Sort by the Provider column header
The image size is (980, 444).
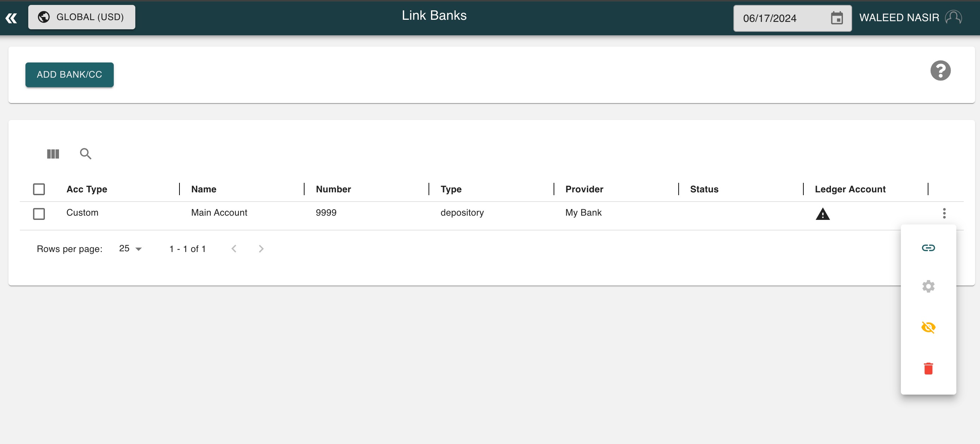click(584, 189)
